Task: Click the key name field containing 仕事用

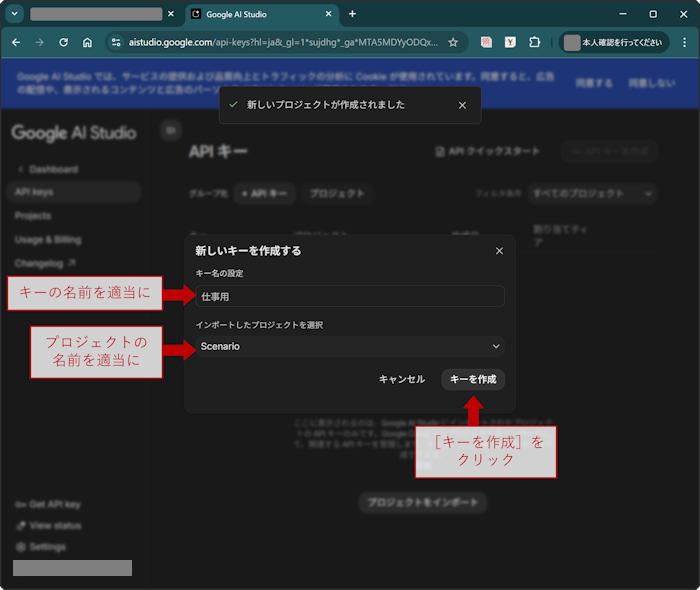Action: tap(350, 296)
